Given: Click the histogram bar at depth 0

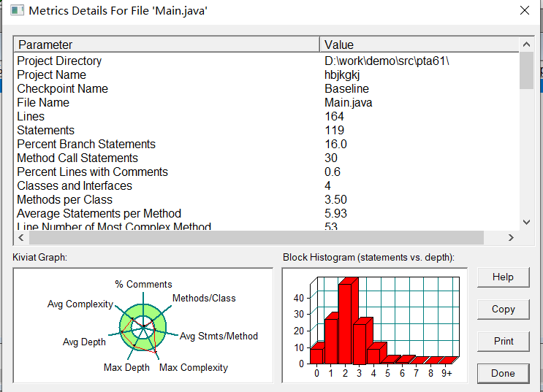Looking at the screenshot, I should [x=317, y=355].
